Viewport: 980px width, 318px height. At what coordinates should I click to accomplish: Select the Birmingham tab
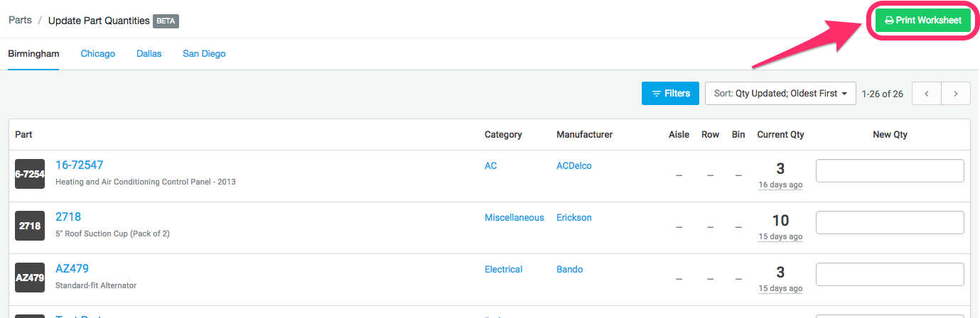point(33,54)
